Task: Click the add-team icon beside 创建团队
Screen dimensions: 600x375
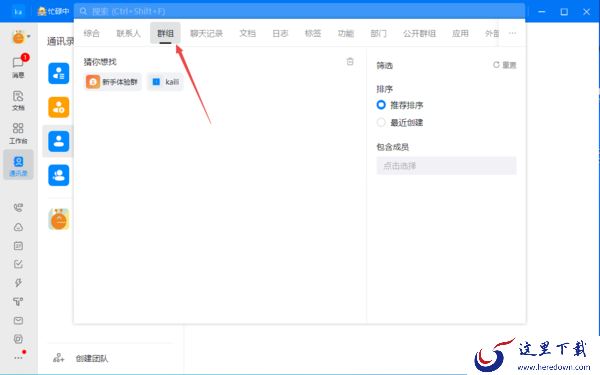Action: [x=59, y=358]
